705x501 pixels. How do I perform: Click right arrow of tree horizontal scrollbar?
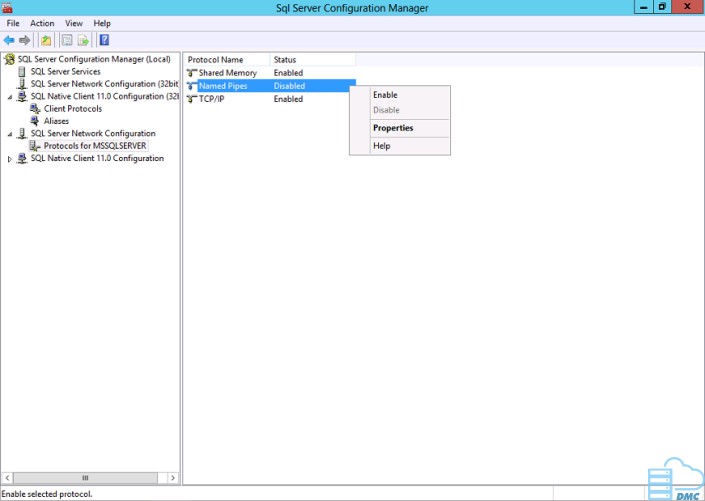(173, 478)
